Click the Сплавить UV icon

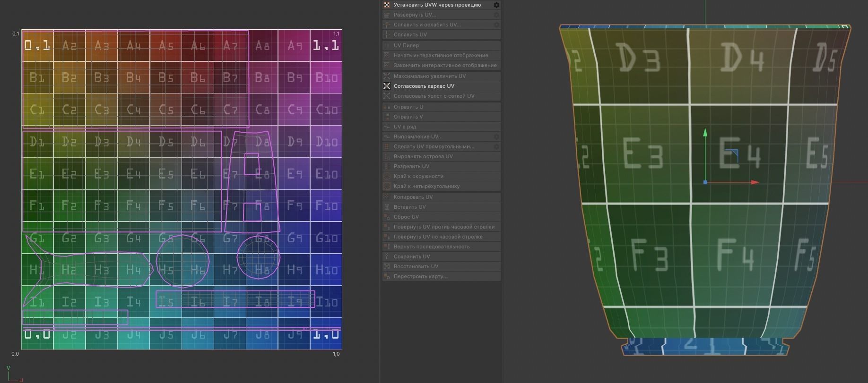(x=387, y=34)
